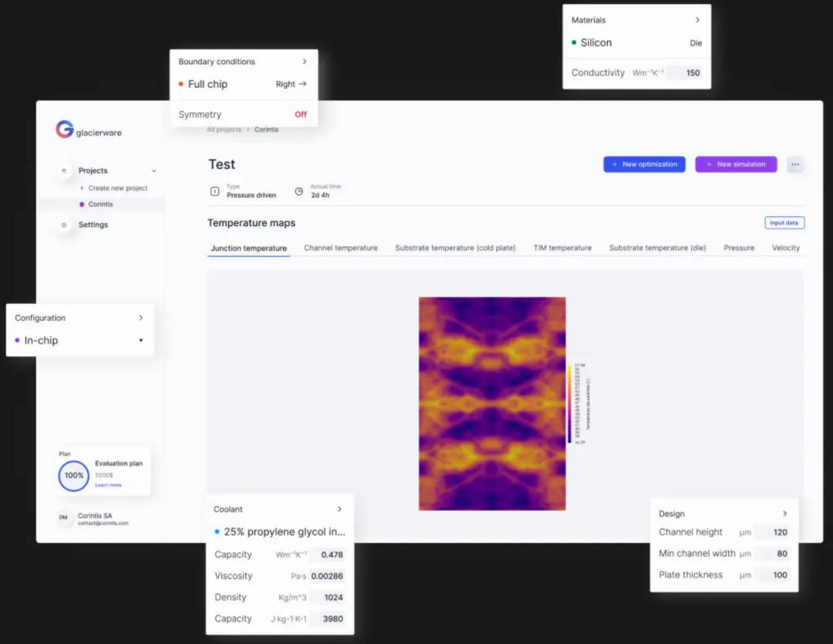Click the New optimization button
Screen dimensions: 833x644
[x=644, y=164]
